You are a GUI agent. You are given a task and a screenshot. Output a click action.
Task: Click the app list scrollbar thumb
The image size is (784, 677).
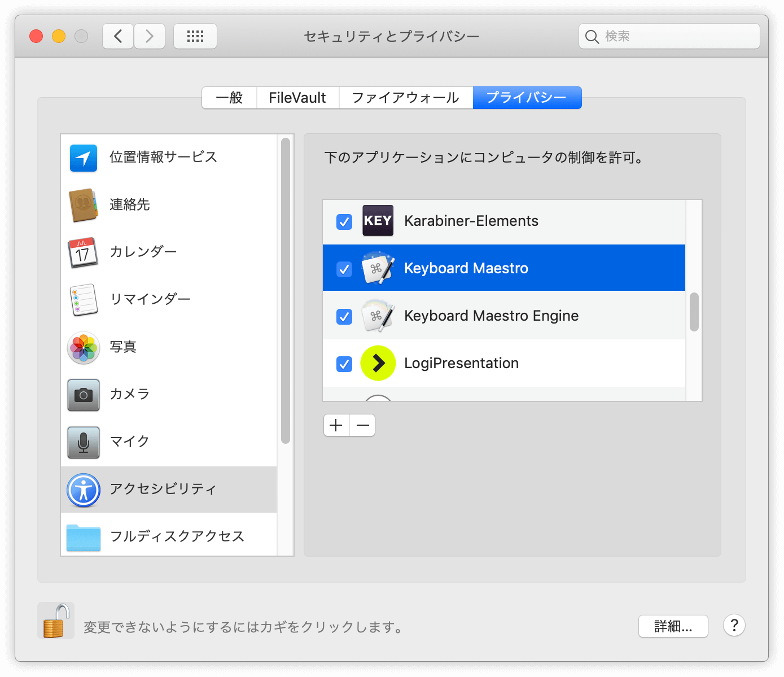click(694, 312)
